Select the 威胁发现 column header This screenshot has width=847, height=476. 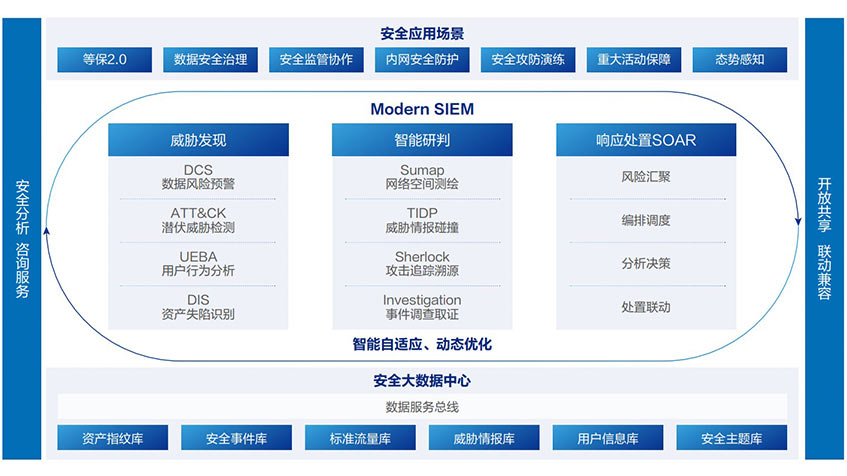coord(198,140)
